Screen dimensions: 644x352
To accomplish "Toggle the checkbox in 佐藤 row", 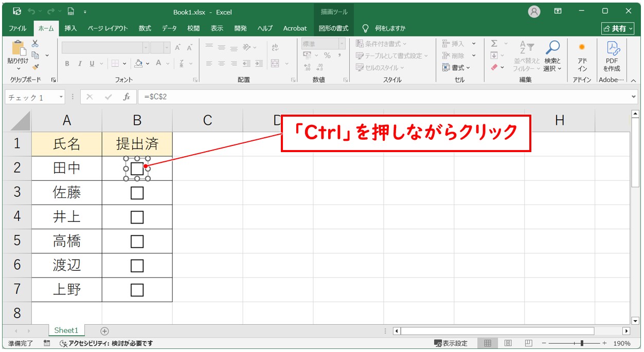I will click(x=137, y=193).
